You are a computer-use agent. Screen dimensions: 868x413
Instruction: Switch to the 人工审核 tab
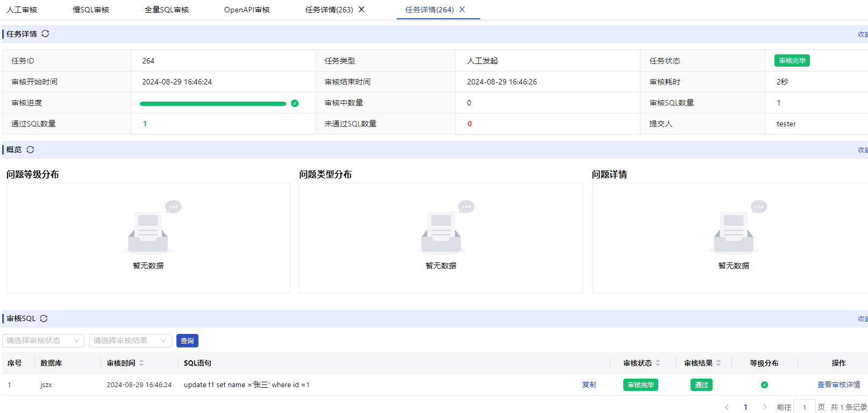click(22, 10)
